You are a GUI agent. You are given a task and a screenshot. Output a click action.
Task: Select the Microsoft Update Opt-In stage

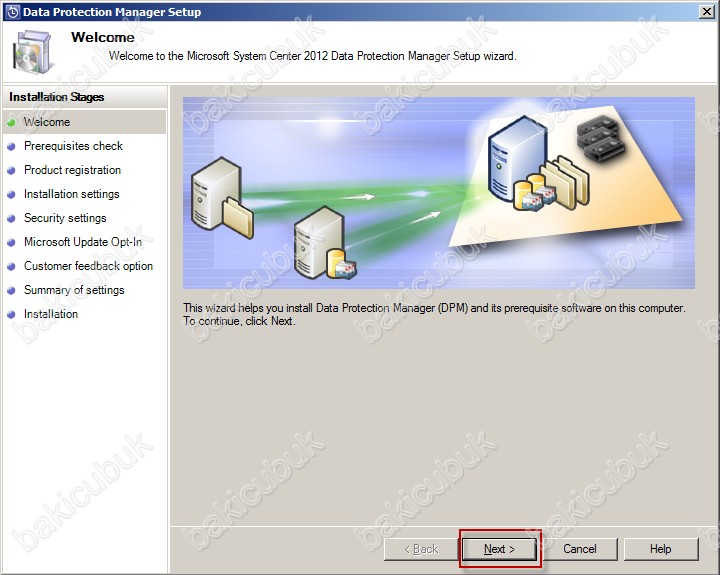84,242
